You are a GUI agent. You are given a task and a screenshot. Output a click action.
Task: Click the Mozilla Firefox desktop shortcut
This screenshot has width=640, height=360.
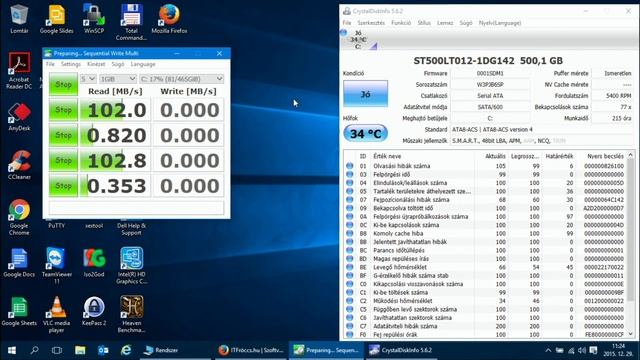pos(169,18)
